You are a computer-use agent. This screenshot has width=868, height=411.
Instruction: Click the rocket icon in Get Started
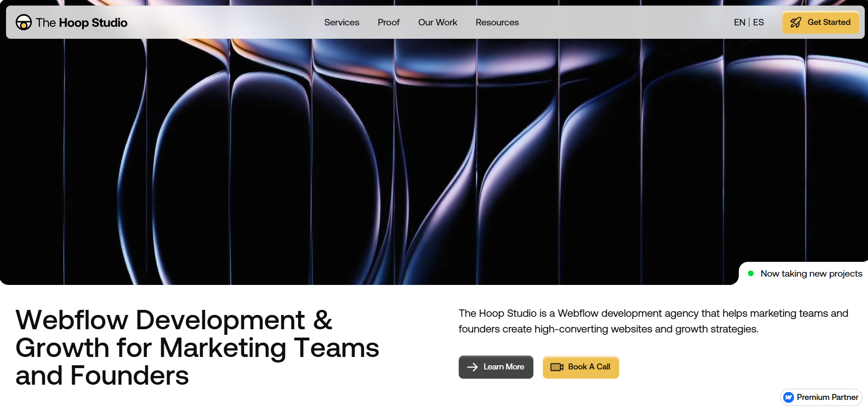click(796, 22)
